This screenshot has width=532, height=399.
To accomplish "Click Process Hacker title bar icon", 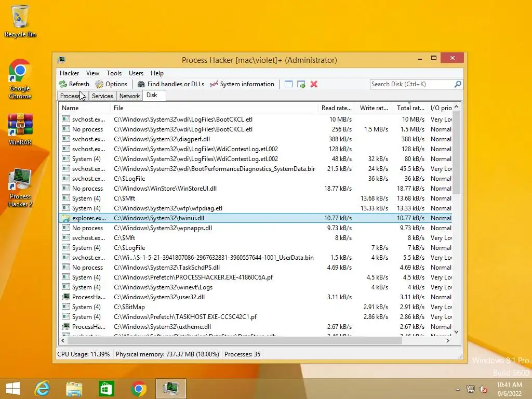I will [x=61, y=60].
